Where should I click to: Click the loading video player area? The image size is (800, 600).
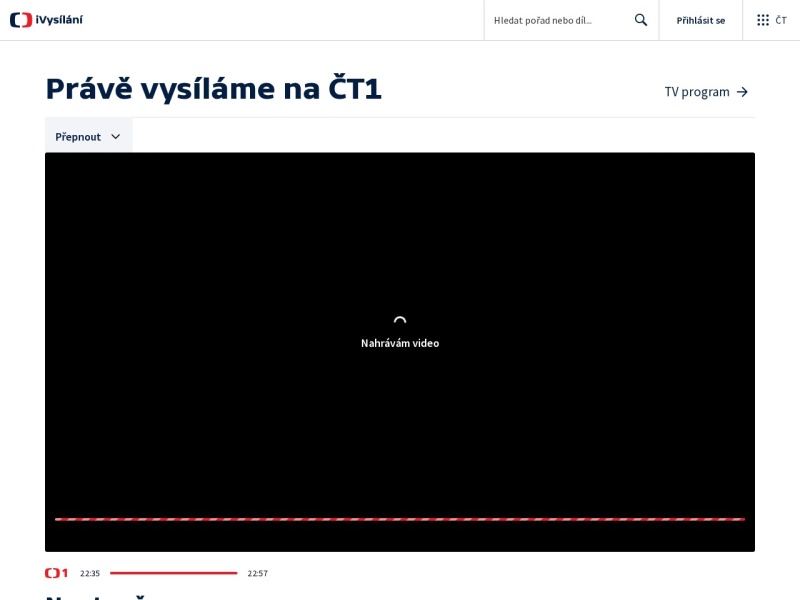point(400,352)
